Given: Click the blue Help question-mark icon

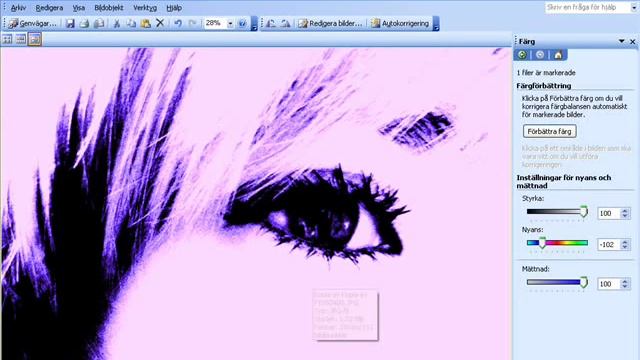Looking at the screenshot, I should pyautogui.click(x=242, y=24).
